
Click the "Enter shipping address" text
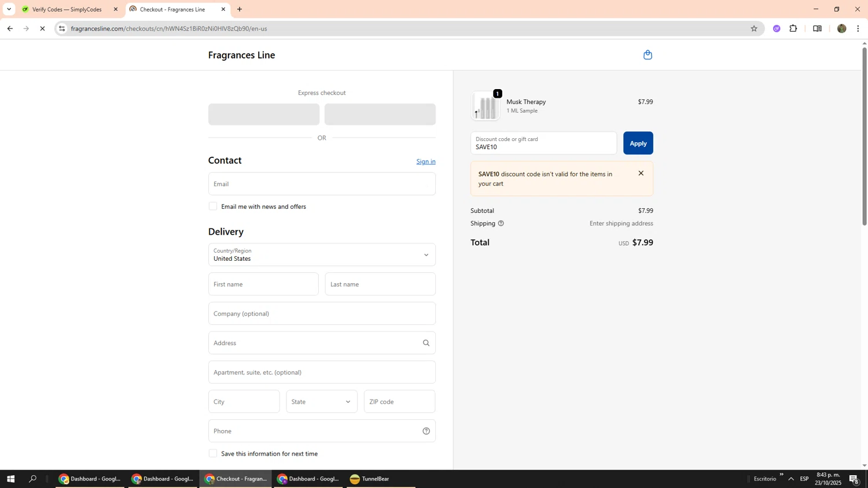click(621, 223)
